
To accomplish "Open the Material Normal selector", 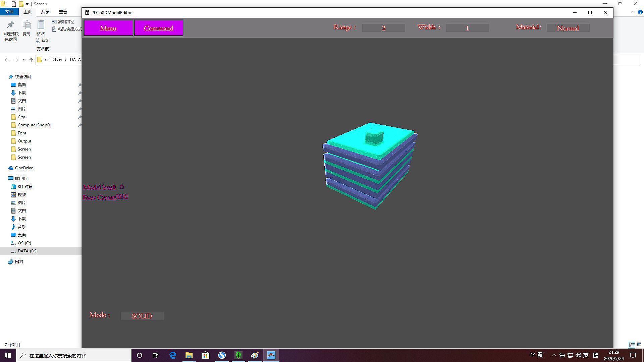I will coord(568,28).
